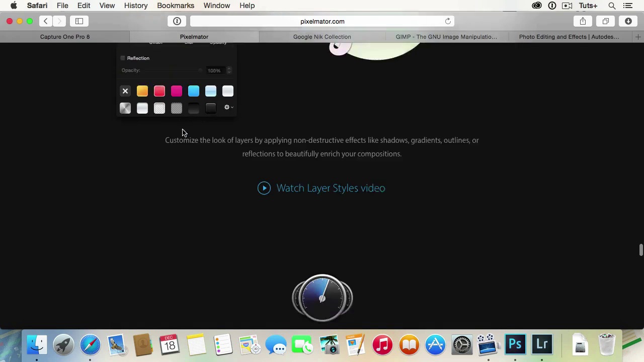The width and height of the screenshot is (644, 362).
Task: Open the View menu
Action: click(x=107, y=6)
